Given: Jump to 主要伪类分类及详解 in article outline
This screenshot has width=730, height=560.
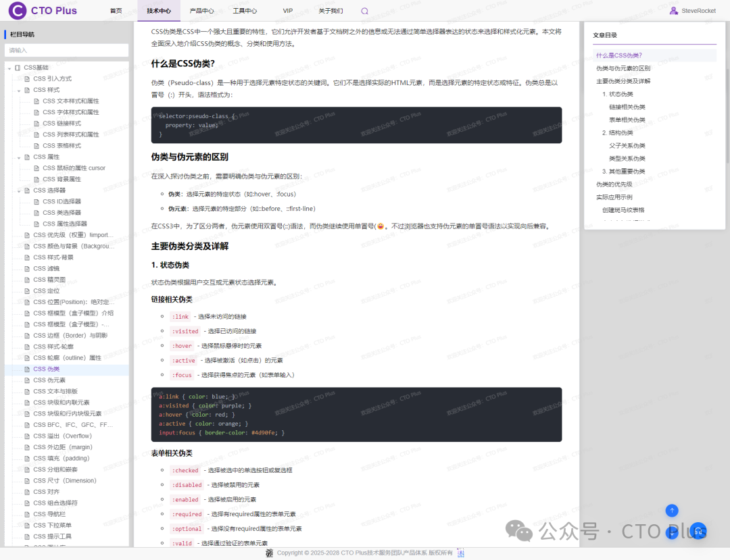Looking at the screenshot, I should click(x=623, y=81).
